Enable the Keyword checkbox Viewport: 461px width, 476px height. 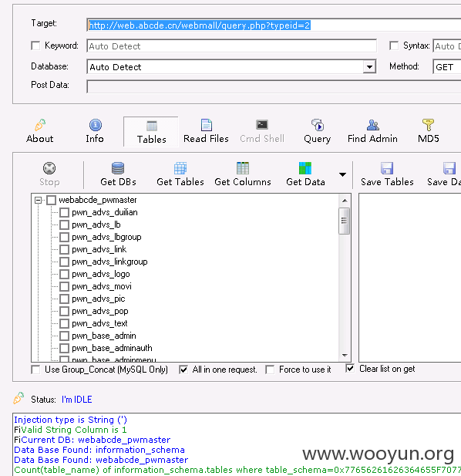(x=35, y=46)
